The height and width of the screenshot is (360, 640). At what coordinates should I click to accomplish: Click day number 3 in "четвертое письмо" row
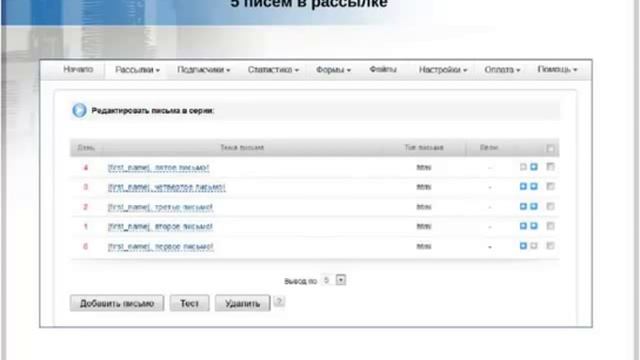pyautogui.click(x=86, y=187)
